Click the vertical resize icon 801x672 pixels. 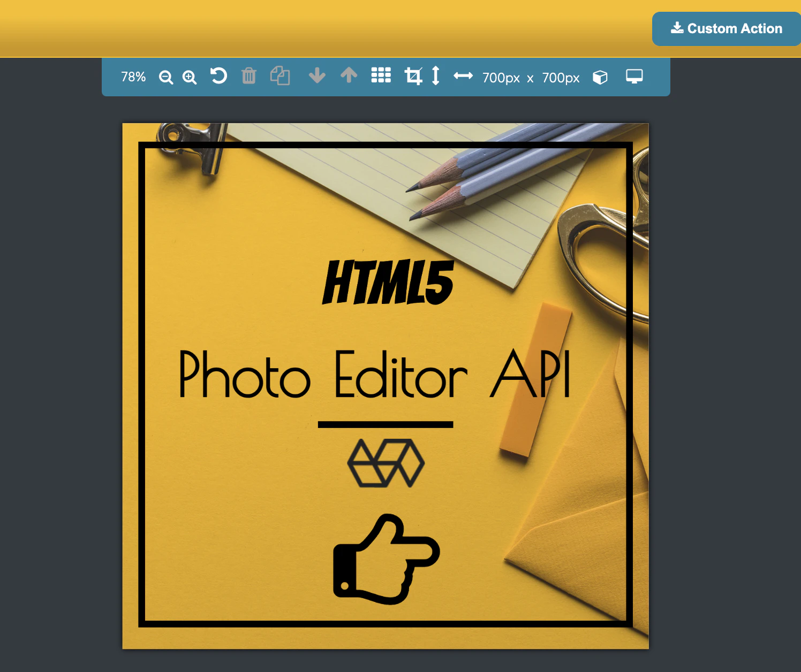(x=435, y=77)
